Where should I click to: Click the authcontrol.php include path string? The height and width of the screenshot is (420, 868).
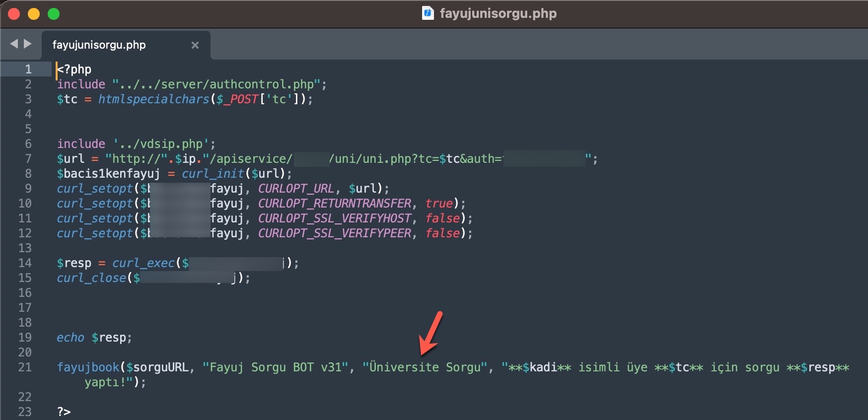[216, 84]
